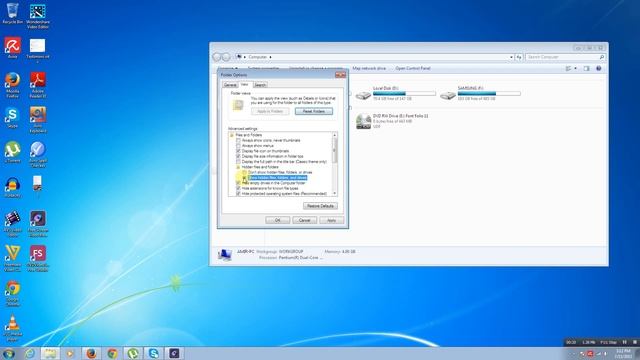Open Audacity desktop shortcut
Screen dimensions: 640x360
13,187
